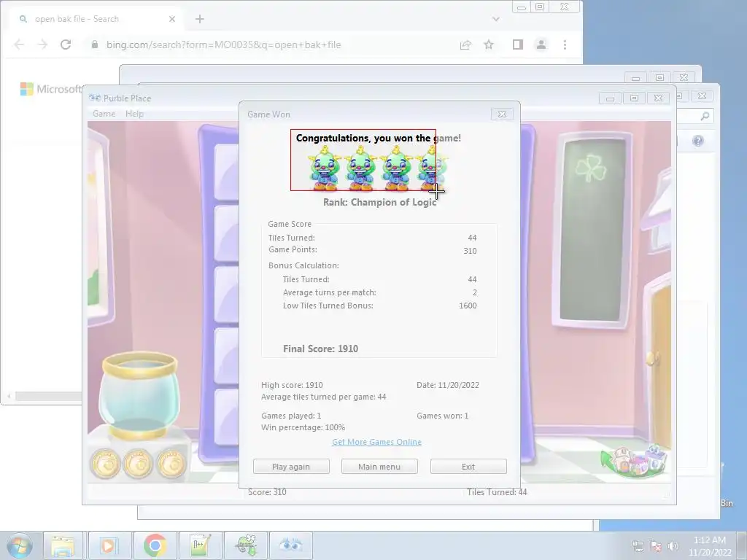The height and width of the screenshot is (560, 747).
Task: Open the Help menu in Purble Place
Action: tap(134, 114)
